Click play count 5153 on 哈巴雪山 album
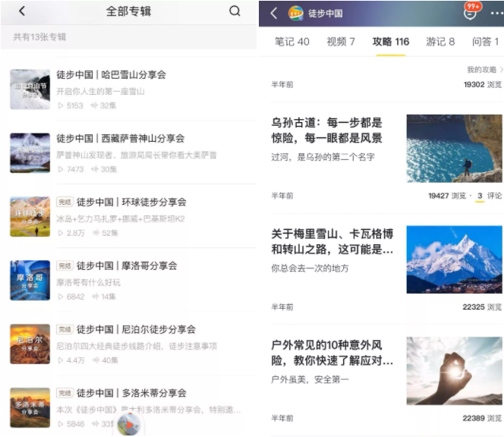 pos(71,105)
